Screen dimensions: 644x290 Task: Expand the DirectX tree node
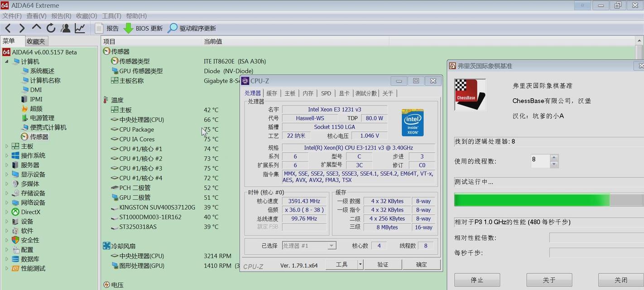(6, 212)
